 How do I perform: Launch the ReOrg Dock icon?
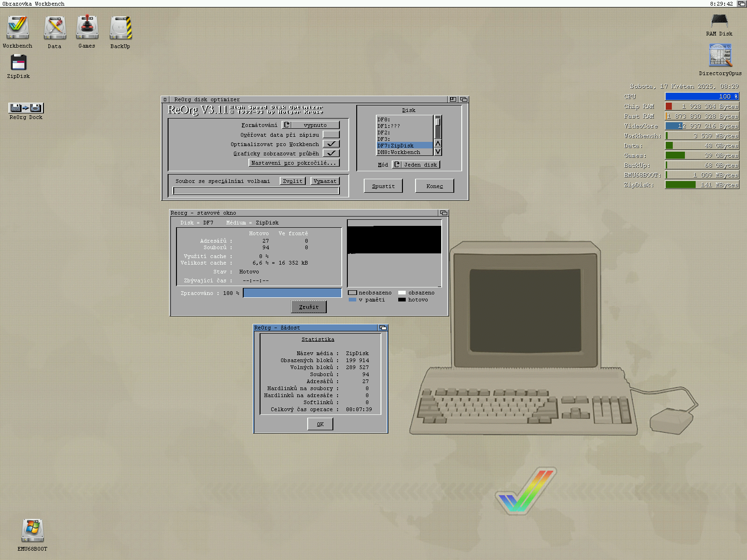(x=26, y=108)
